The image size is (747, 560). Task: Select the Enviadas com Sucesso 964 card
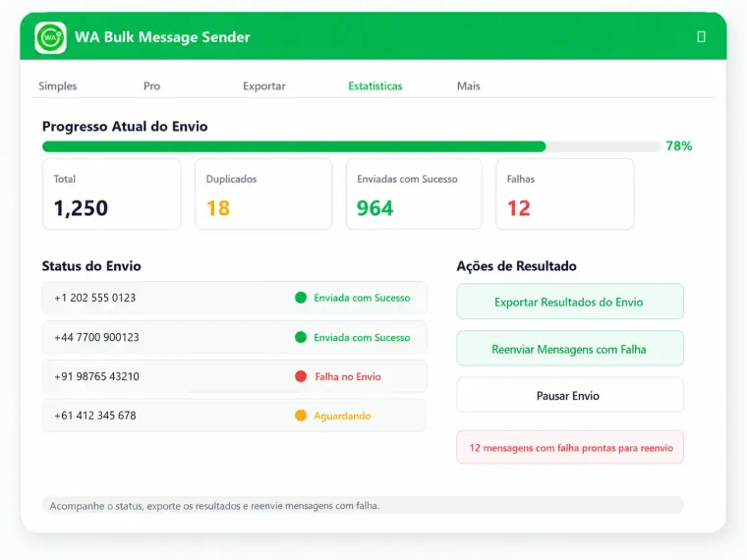point(414,195)
